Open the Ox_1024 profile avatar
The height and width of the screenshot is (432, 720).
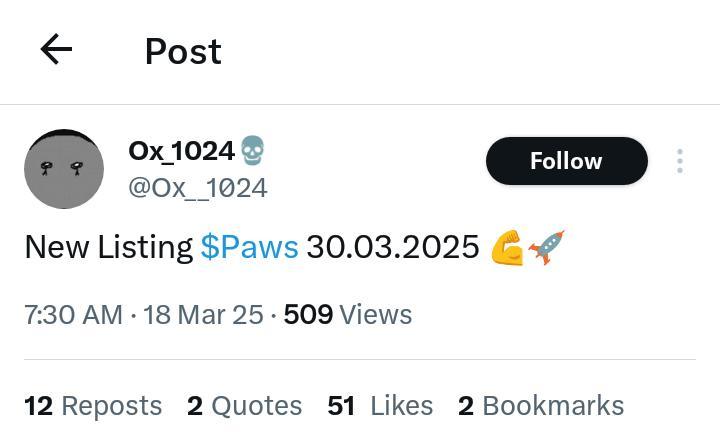click(64, 169)
